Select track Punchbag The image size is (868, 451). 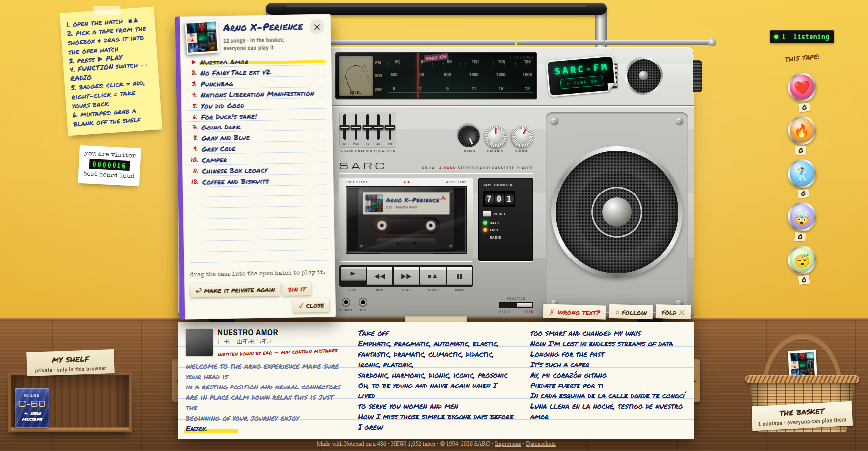pyautogui.click(x=257, y=84)
